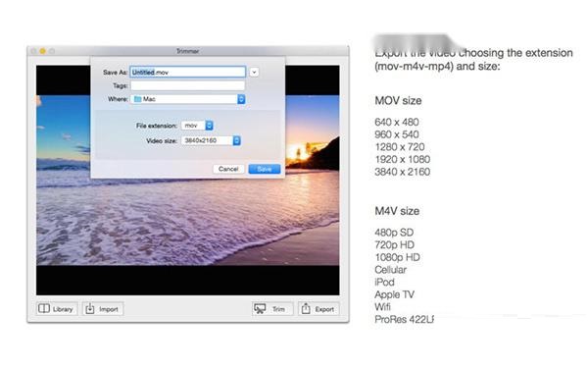
Task: Click the '640 x 480' size text
Action: click(397, 123)
